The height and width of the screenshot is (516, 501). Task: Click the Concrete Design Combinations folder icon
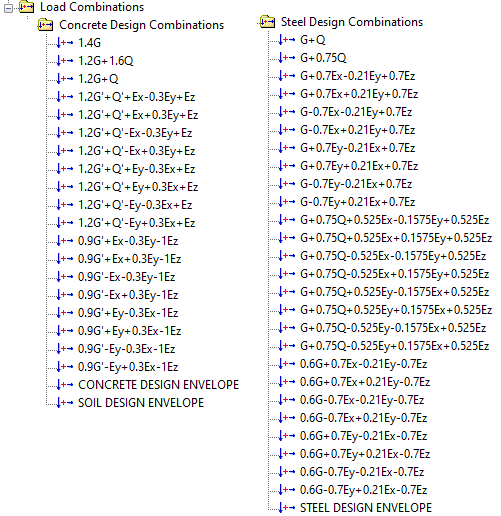click(45, 25)
